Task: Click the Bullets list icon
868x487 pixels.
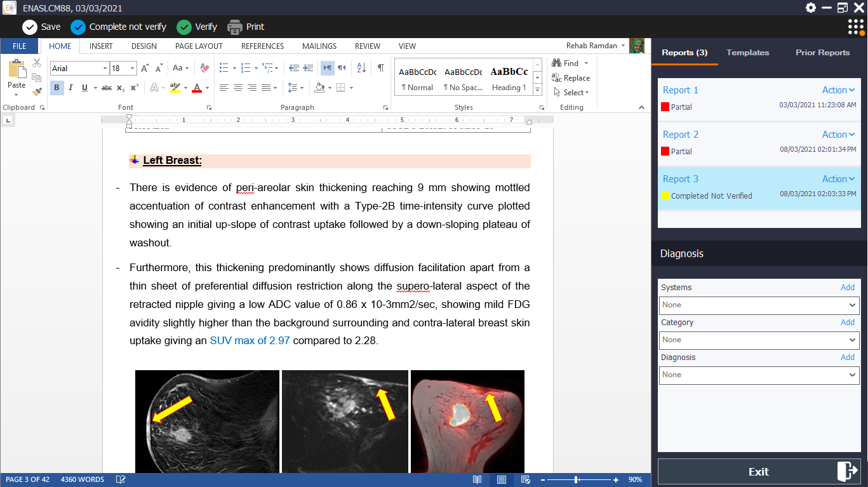Action: click(224, 68)
